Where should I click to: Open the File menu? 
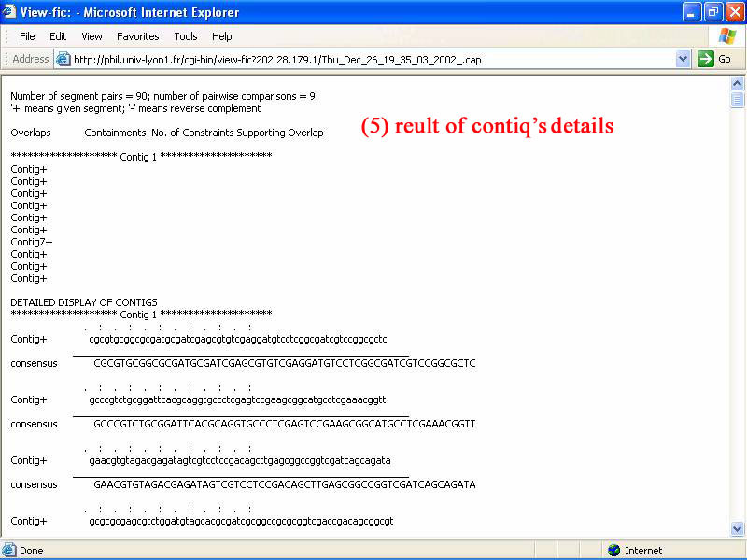pos(27,36)
